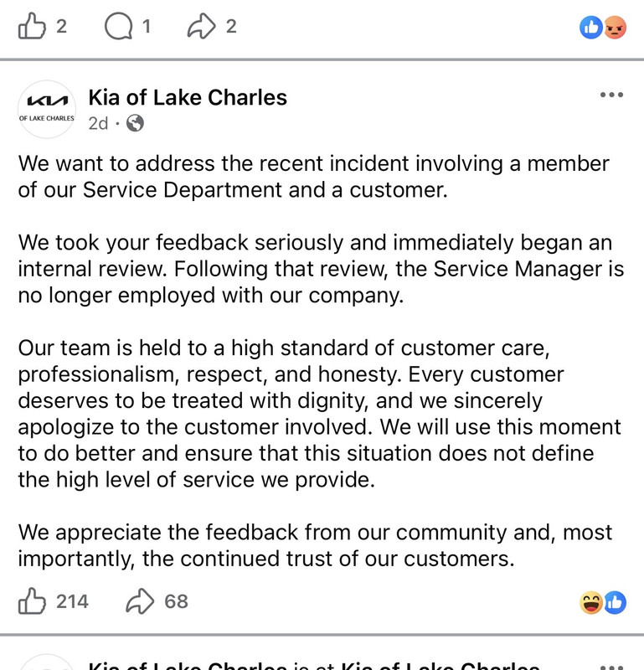Open the 68 shares count
Viewport: 644px width, 670px height.
click(x=177, y=601)
